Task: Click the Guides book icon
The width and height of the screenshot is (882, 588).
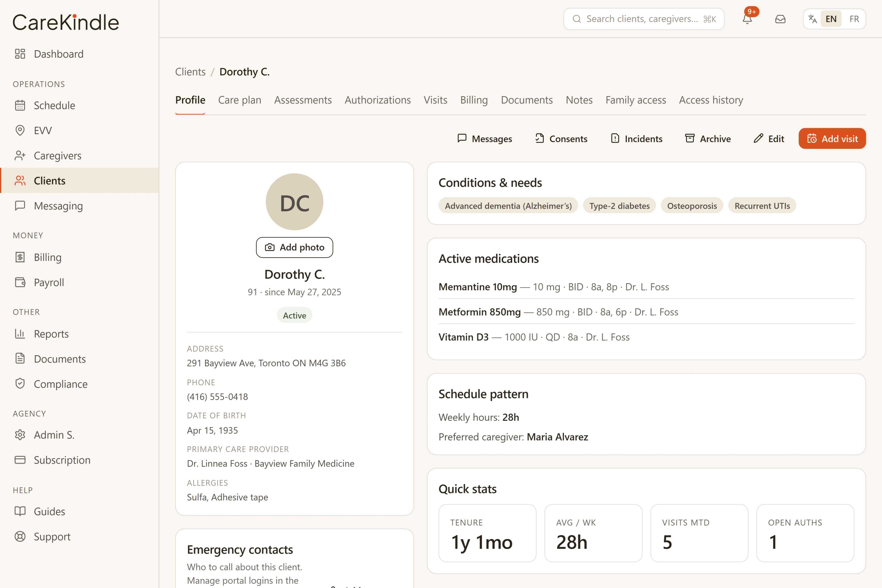Action: pos(20,512)
